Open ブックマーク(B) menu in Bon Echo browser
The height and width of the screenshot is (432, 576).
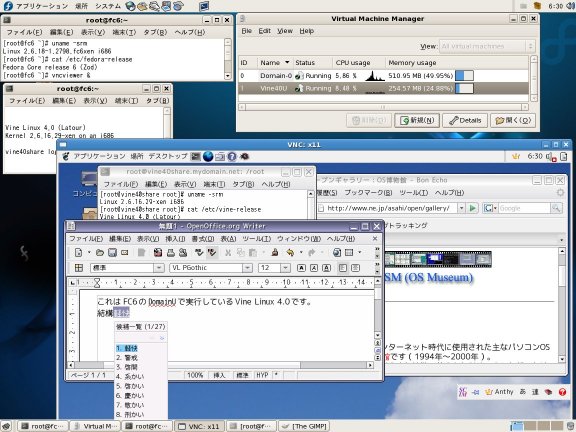click(x=368, y=192)
